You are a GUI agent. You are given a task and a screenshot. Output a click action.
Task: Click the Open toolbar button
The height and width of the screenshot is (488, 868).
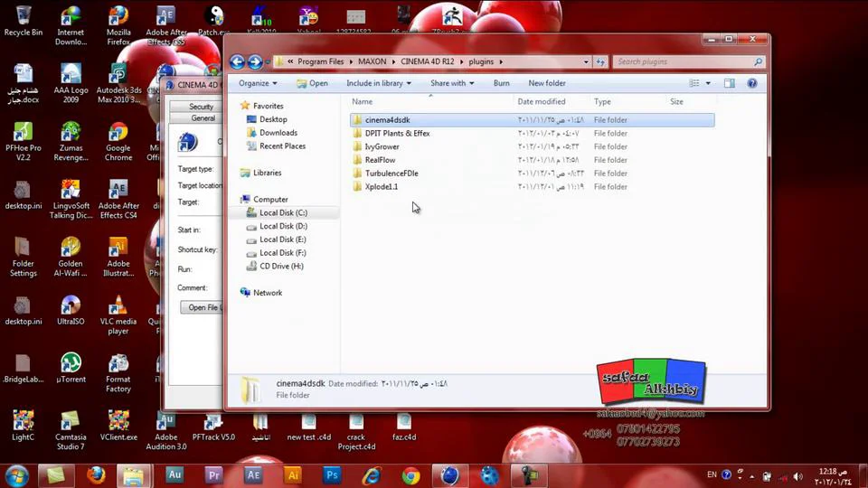[x=312, y=83]
